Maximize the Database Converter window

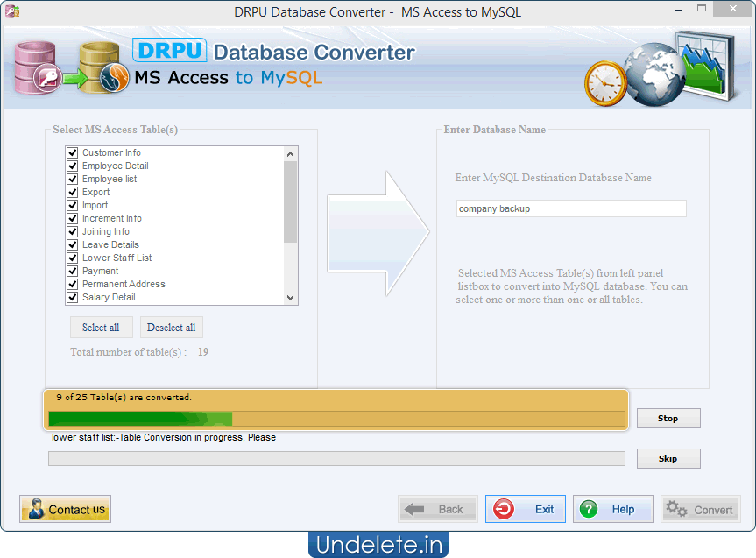(702, 9)
